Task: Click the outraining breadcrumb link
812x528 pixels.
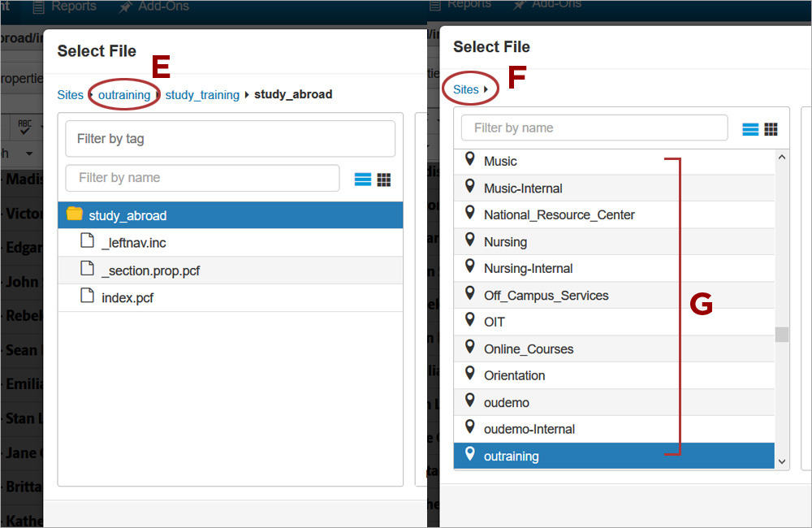Action: 124,95
